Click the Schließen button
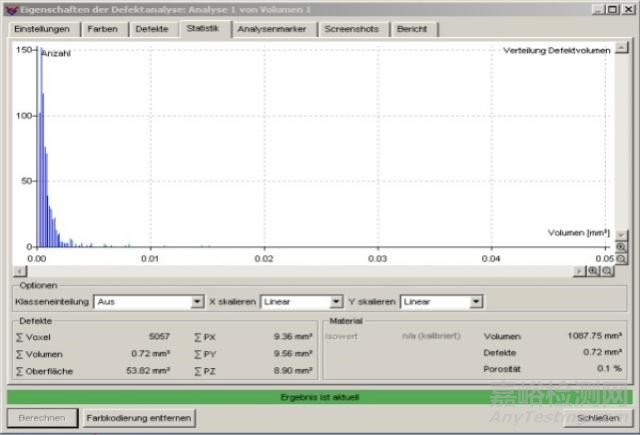Image resolution: width=640 pixels, height=435 pixels. pyautogui.click(x=596, y=417)
